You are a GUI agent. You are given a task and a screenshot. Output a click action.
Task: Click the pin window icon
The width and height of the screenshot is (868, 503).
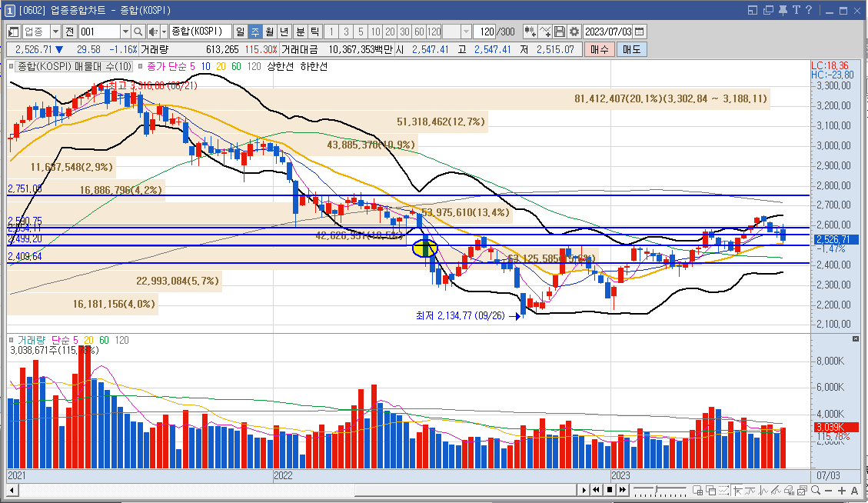tap(783, 10)
